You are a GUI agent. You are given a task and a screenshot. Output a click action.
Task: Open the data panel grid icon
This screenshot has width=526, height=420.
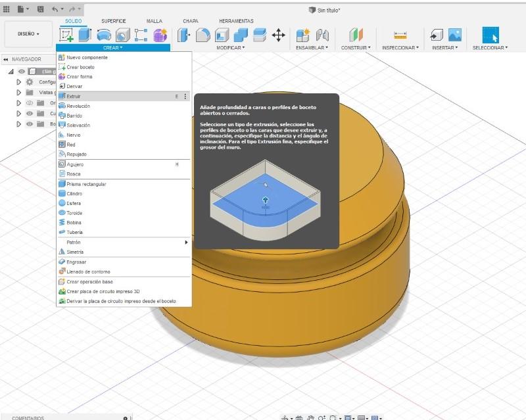tap(7, 9)
